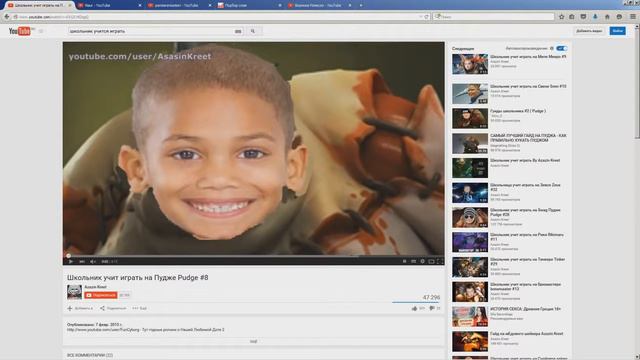Open the player settings gear
Screen dimensions: 640x360
[x=422, y=261]
